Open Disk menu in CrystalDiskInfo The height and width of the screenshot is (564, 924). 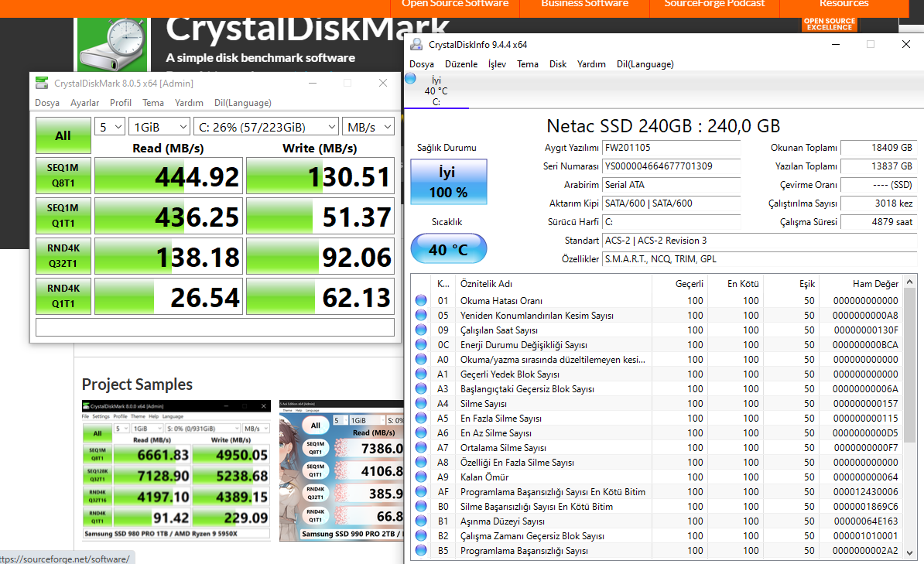(558, 64)
